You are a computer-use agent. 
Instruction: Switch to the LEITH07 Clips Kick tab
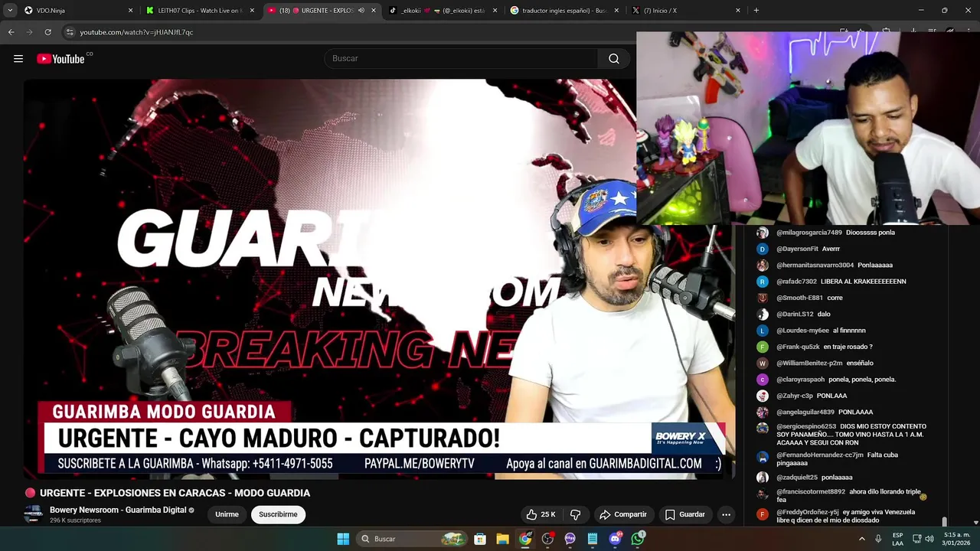click(x=199, y=11)
